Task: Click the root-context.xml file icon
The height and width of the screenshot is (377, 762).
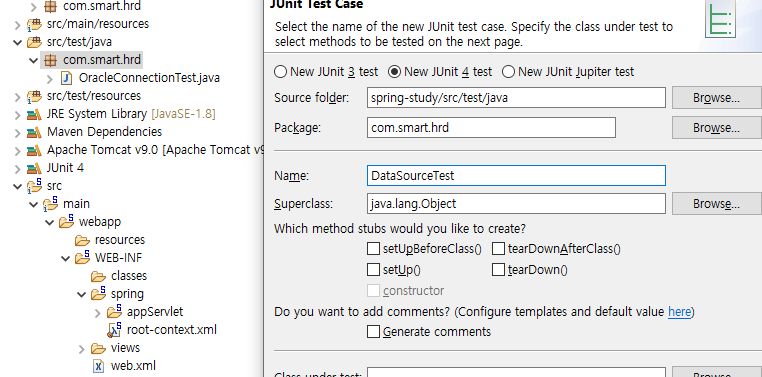Action: 114,330
